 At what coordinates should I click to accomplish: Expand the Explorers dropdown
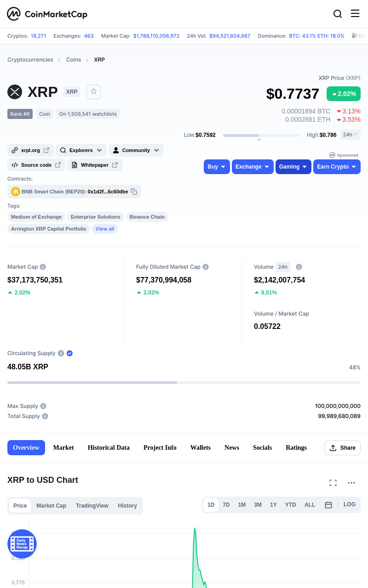pyautogui.click(x=81, y=150)
